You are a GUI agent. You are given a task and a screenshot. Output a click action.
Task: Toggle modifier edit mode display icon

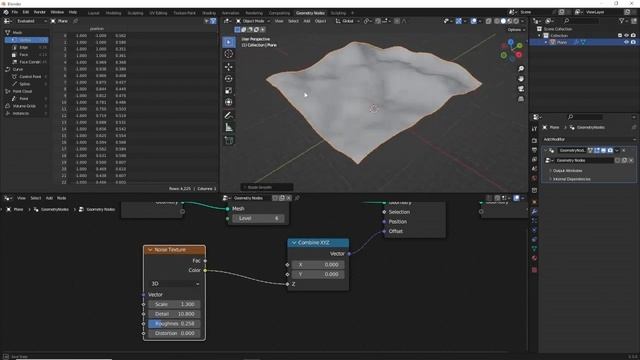tap(597, 150)
